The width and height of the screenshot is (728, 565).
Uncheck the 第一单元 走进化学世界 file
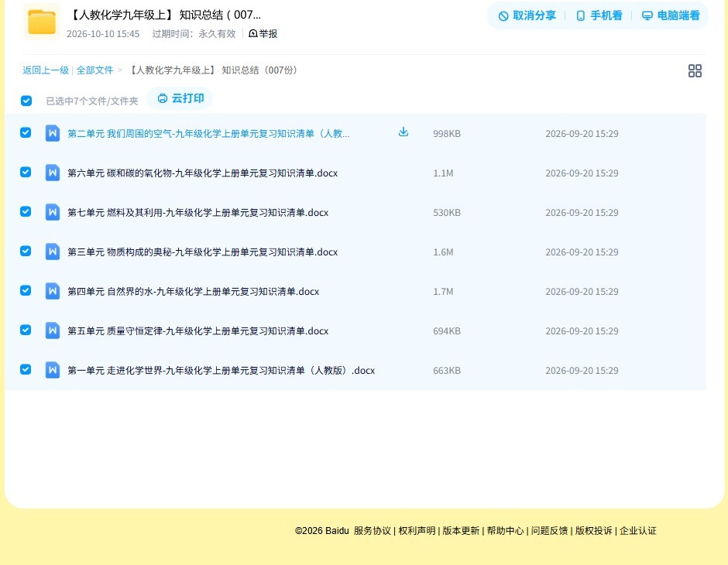[x=26, y=369]
